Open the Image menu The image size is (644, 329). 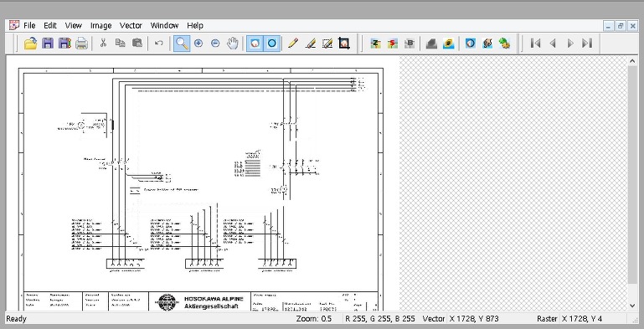pos(101,25)
